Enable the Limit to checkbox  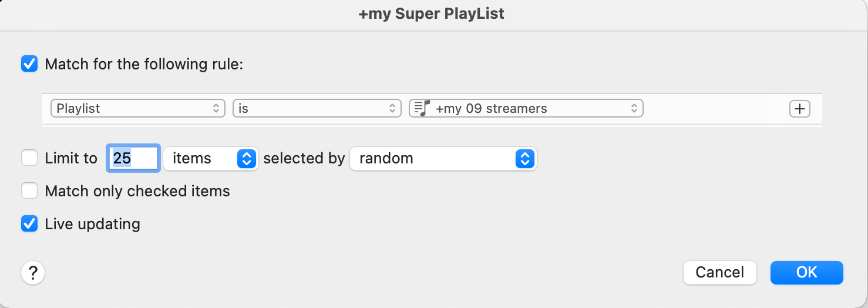(29, 158)
